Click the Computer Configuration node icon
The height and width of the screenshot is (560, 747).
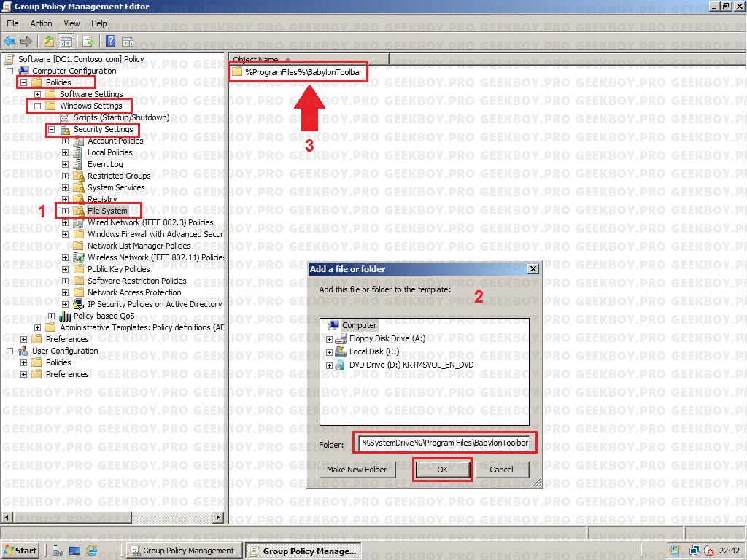click(23, 71)
